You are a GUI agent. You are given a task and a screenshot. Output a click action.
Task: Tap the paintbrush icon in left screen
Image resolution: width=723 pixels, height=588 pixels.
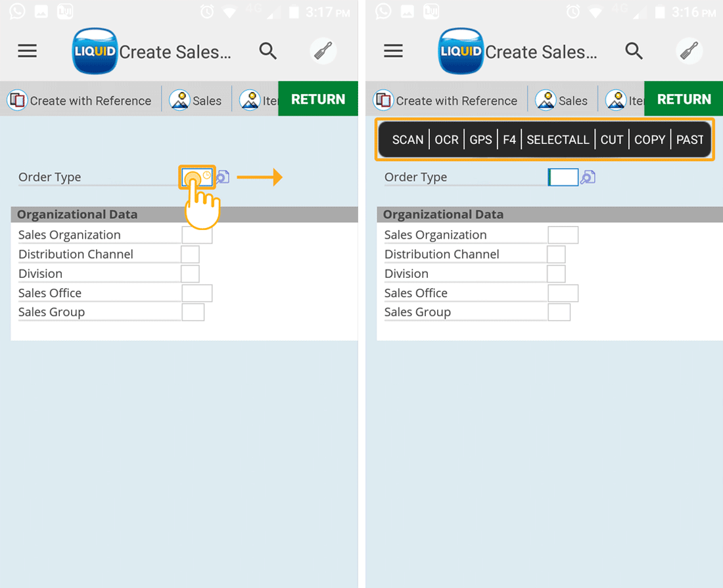pyautogui.click(x=323, y=51)
